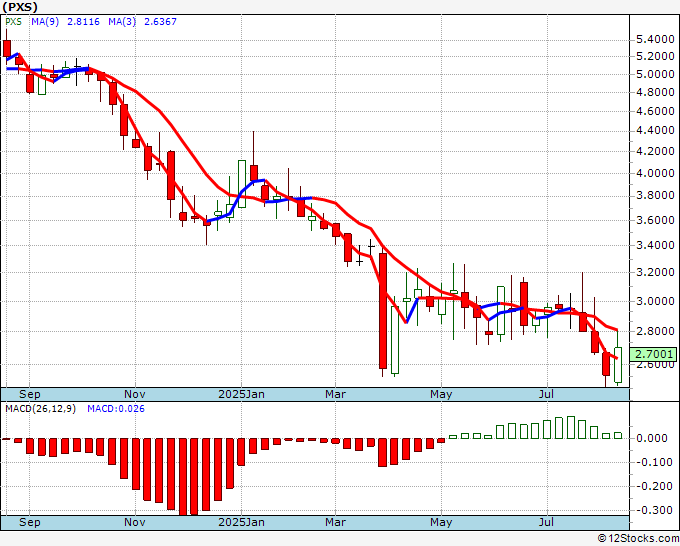Select Sep on the price chart time axis
The width and height of the screenshot is (680, 546).
tap(30, 394)
